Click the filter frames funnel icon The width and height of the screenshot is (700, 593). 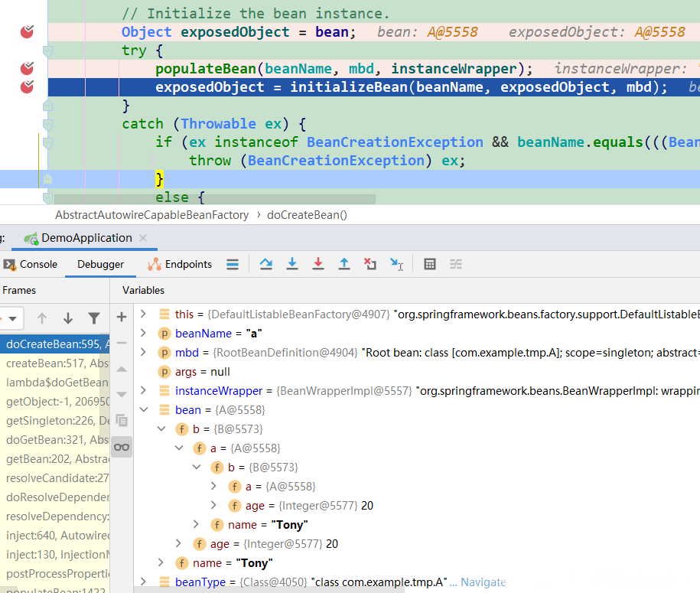[94, 318]
